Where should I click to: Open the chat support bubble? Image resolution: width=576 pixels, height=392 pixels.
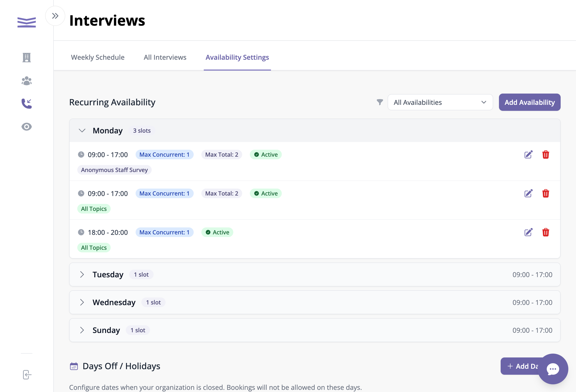tap(553, 369)
